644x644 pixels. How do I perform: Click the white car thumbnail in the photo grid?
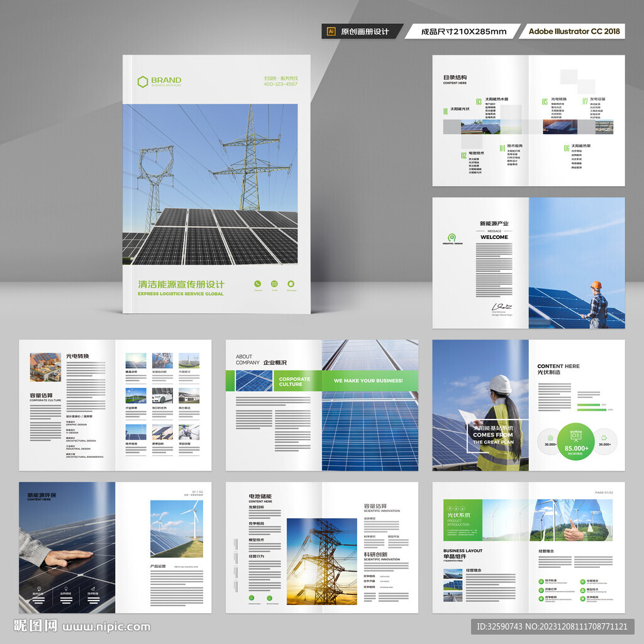tap(162, 396)
